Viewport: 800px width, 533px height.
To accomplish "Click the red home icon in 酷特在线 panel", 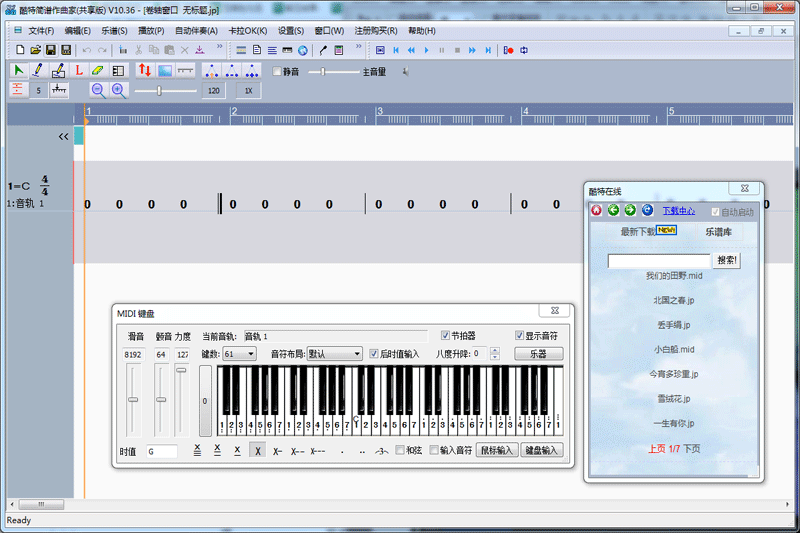I will point(596,210).
